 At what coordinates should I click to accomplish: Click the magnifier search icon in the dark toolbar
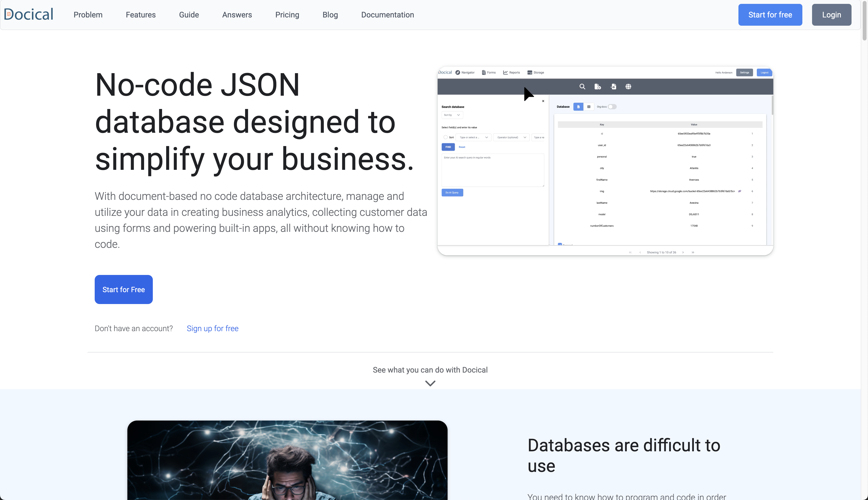[582, 86]
